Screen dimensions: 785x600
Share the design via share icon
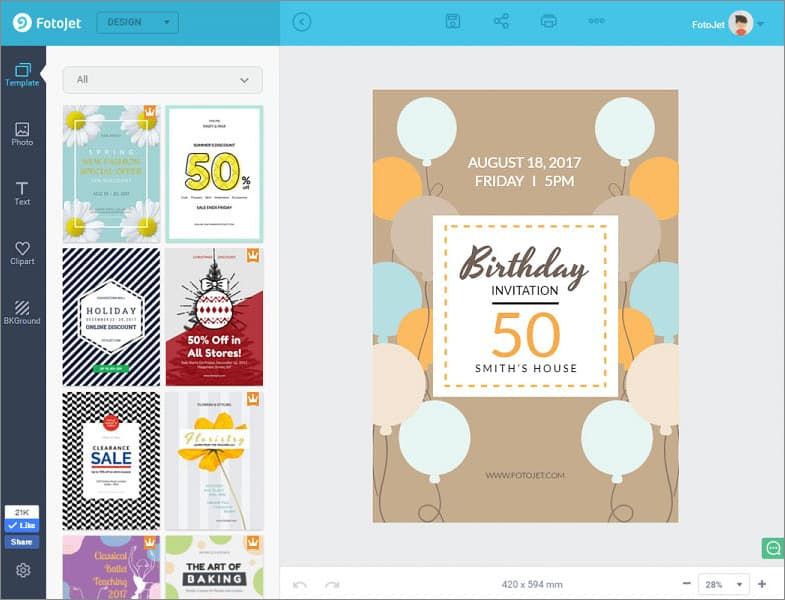[501, 21]
